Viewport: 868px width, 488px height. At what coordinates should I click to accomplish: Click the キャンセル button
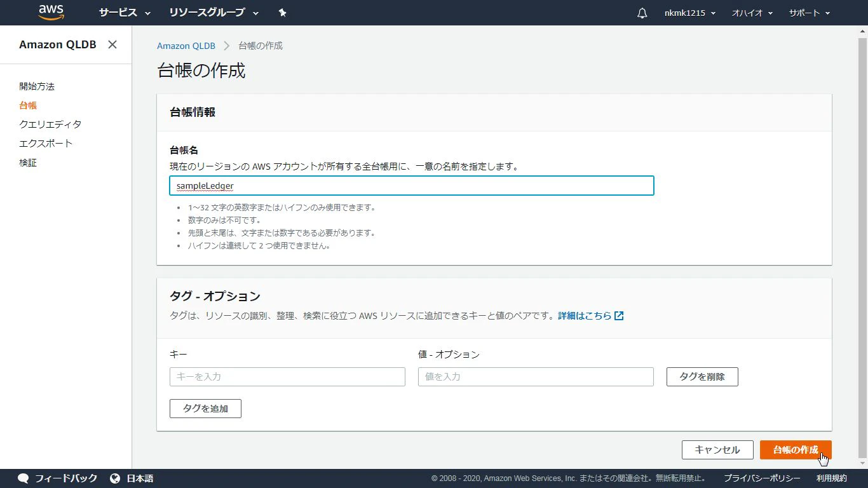[717, 450]
